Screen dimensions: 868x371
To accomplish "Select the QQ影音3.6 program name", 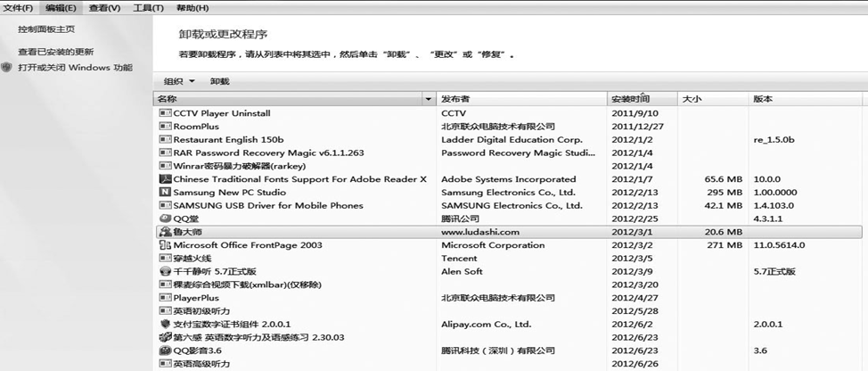I will tap(198, 350).
